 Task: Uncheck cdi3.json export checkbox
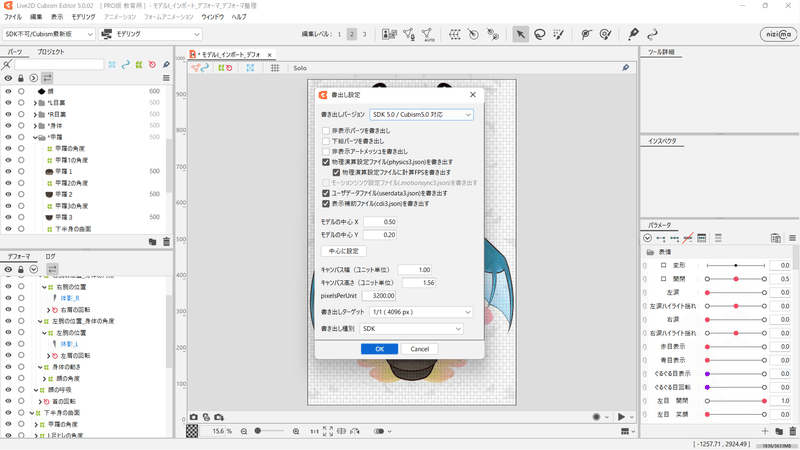click(326, 204)
